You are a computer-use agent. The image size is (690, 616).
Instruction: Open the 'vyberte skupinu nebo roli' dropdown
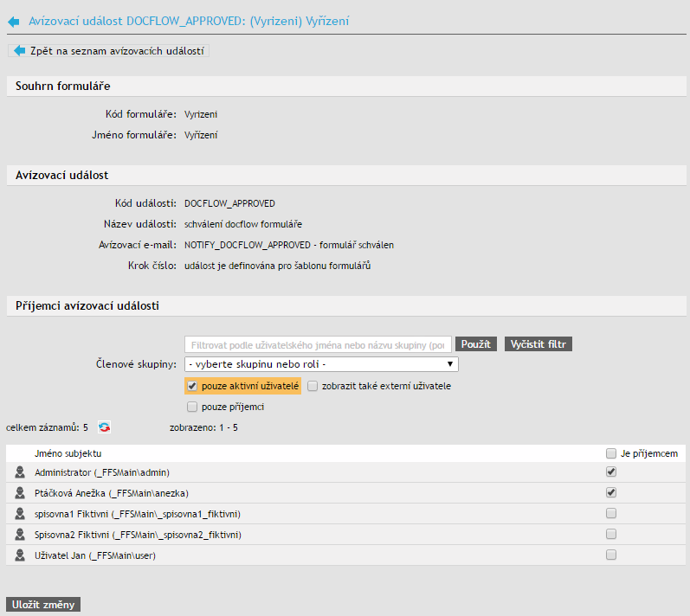tap(321, 364)
